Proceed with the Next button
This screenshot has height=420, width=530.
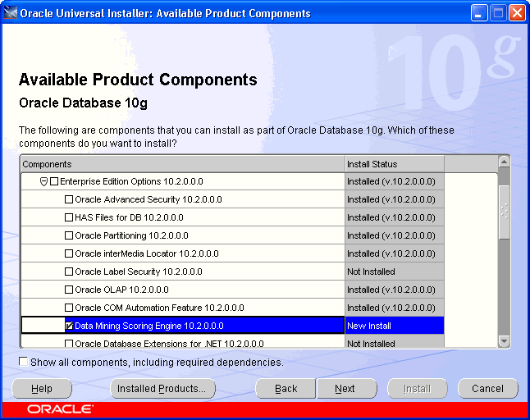pos(346,389)
